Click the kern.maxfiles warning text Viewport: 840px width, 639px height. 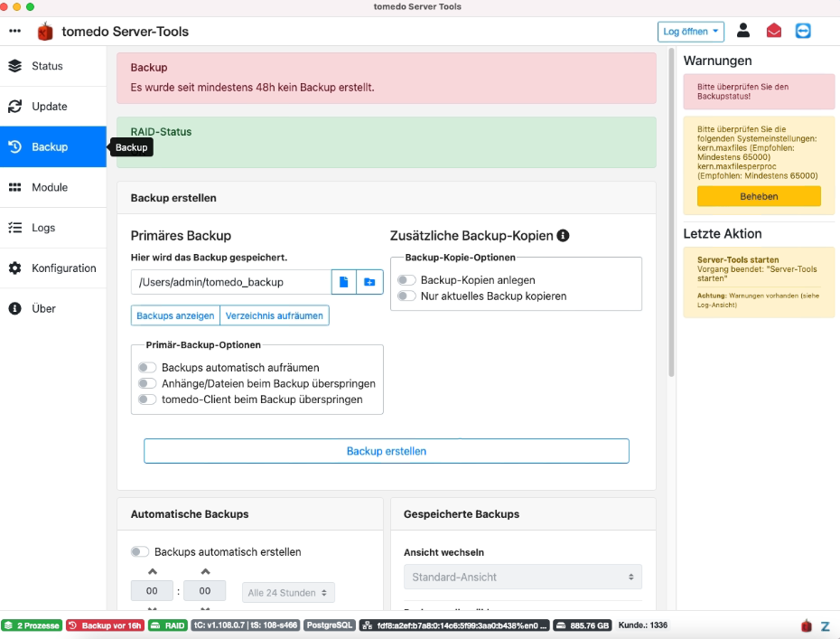point(758,152)
